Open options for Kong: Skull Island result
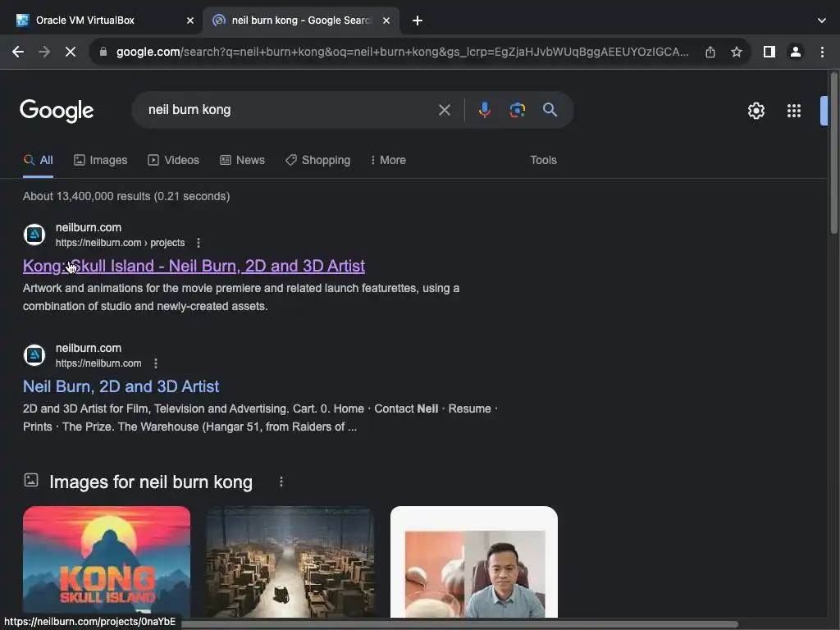This screenshot has height=630, width=840. point(199,243)
